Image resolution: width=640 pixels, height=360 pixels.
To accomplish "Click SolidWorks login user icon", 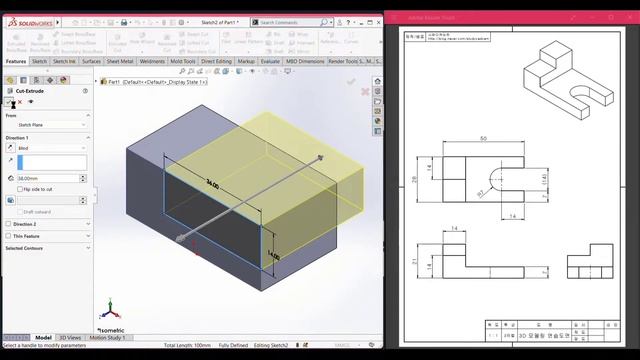I will coord(340,22).
